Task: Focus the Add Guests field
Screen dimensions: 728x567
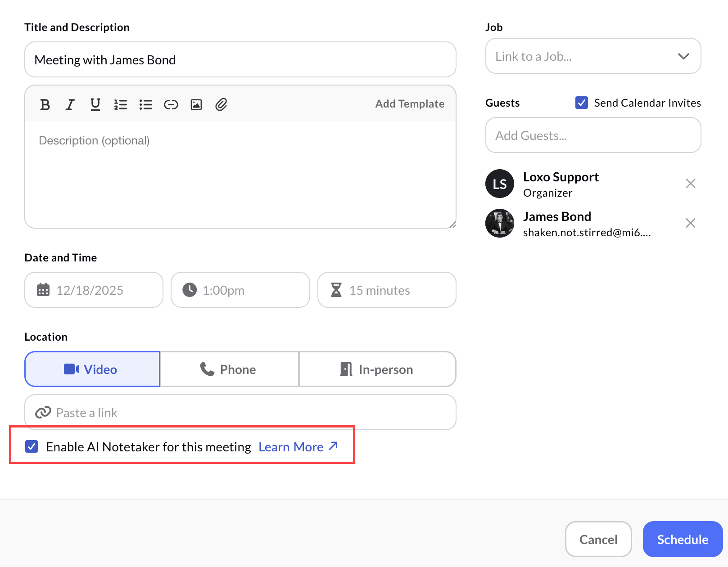Action: tap(593, 135)
